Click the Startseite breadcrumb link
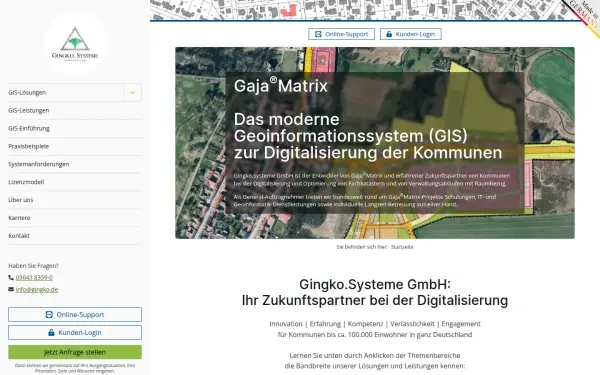 click(x=402, y=247)
